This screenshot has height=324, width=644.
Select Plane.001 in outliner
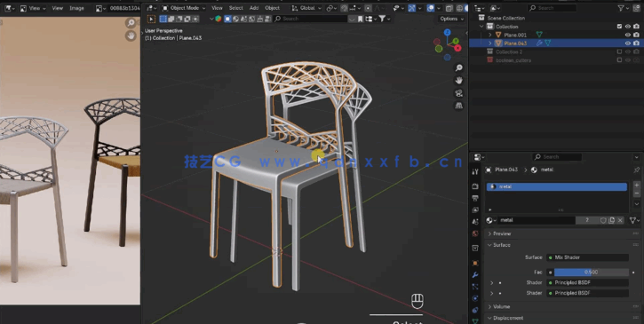(515, 35)
